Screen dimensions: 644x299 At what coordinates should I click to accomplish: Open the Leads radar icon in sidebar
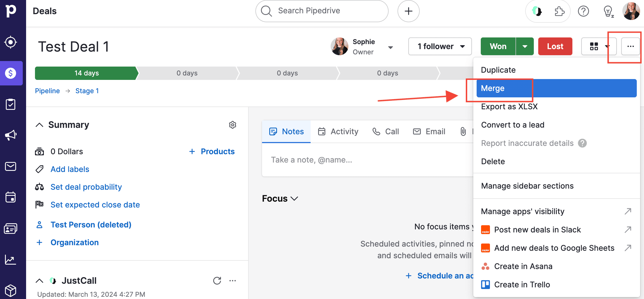point(11,42)
